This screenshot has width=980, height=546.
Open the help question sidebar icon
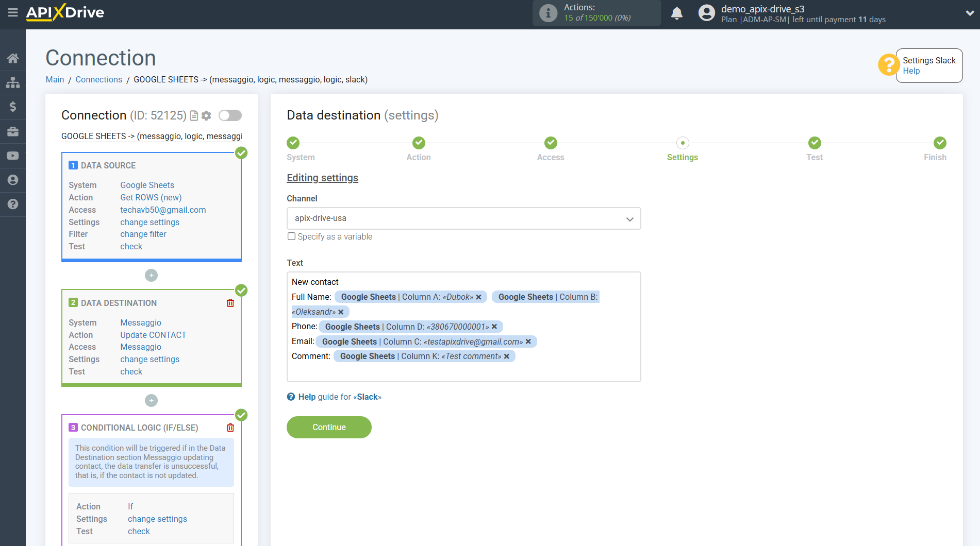click(13, 204)
